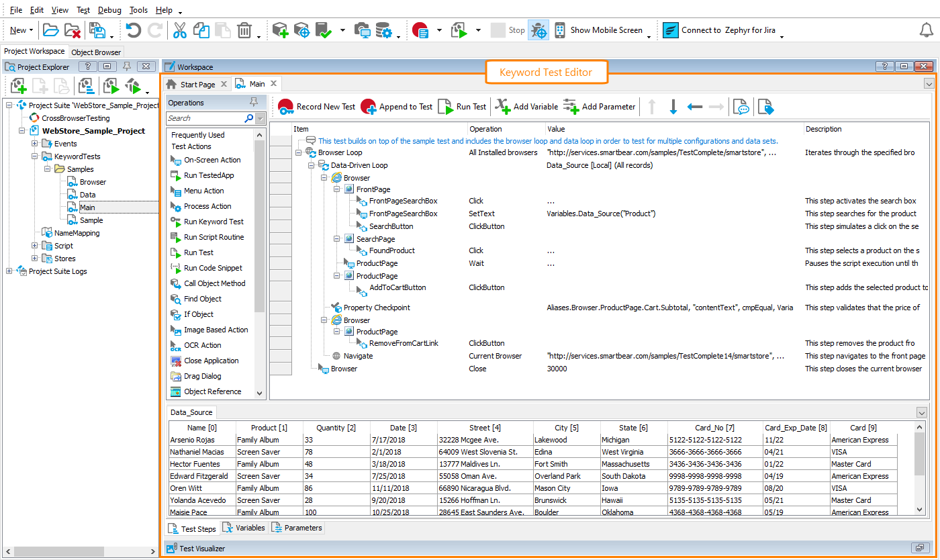Open the dropdown arrow in Operations search box

(260, 118)
